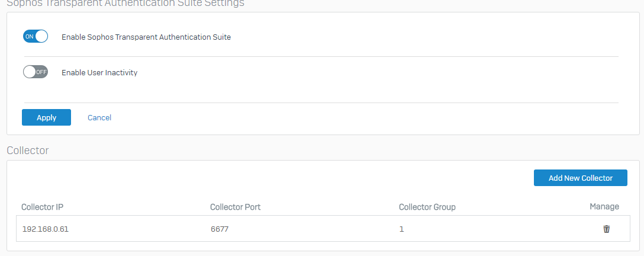This screenshot has width=644, height=256.
Task: Add a new collector
Action: tap(580, 178)
